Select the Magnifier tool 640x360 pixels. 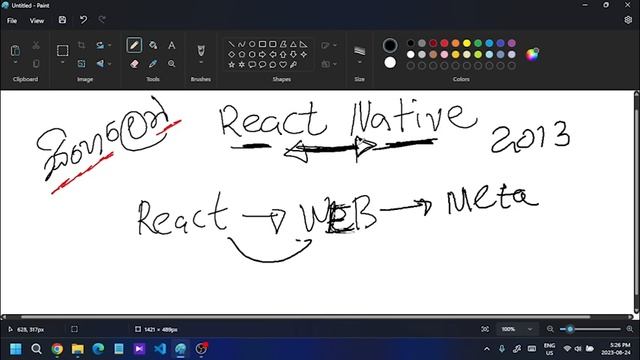click(172, 64)
